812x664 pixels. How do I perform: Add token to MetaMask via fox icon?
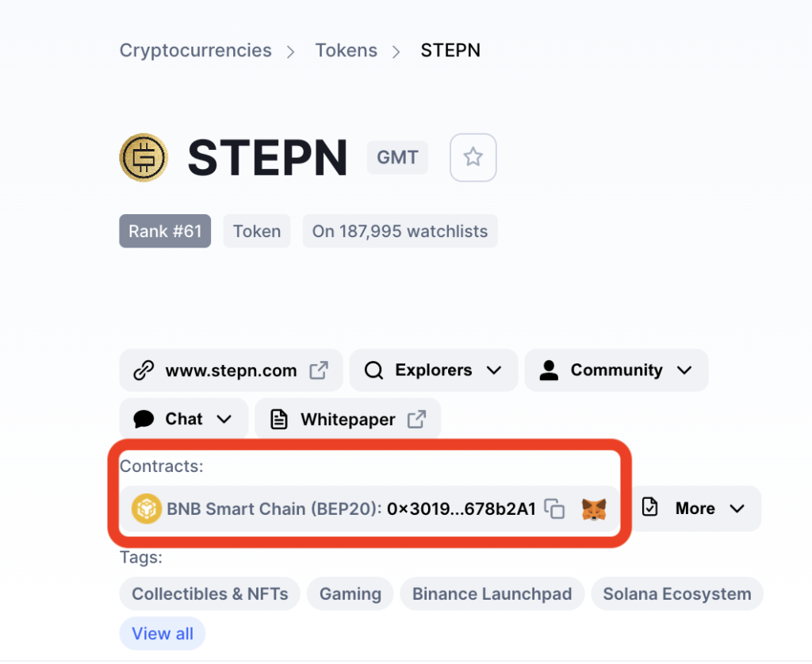tap(593, 509)
